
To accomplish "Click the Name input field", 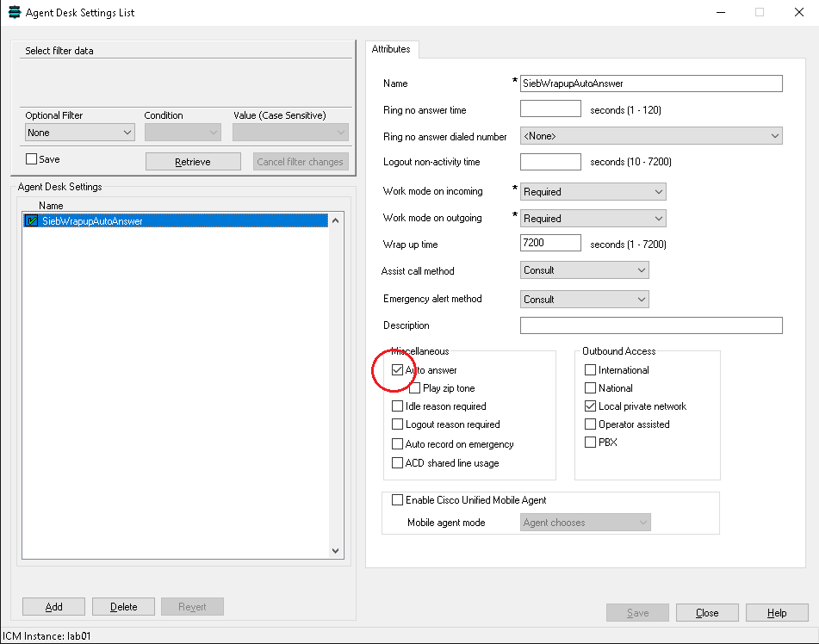I will click(651, 84).
